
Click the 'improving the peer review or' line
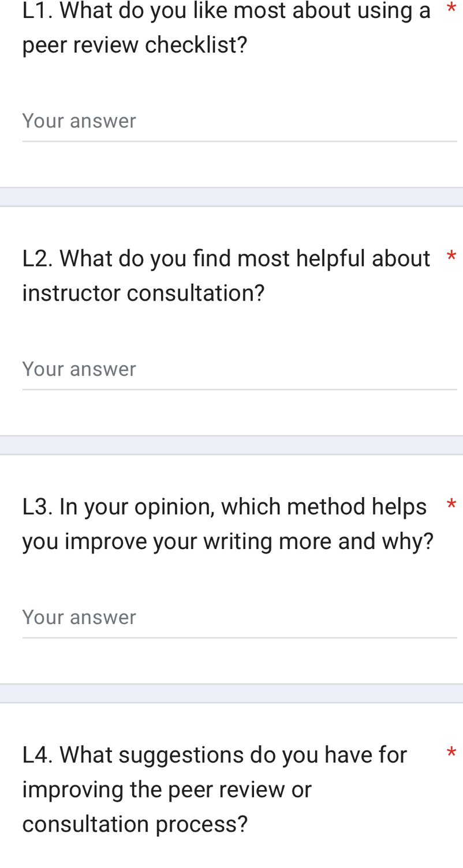167,789
